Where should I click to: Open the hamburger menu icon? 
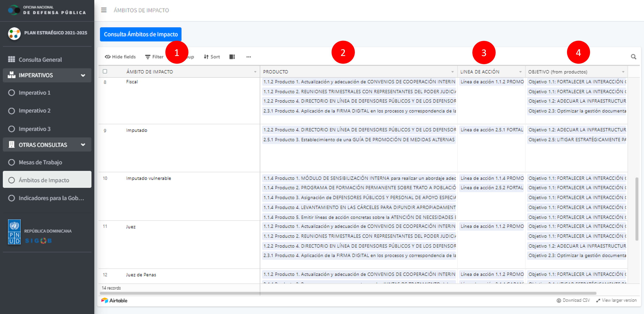(103, 10)
